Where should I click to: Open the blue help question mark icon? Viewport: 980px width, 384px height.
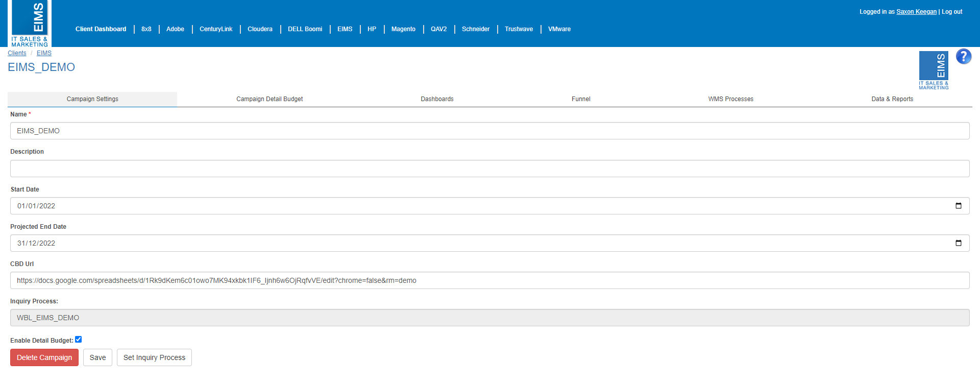(x=963, y=56)
